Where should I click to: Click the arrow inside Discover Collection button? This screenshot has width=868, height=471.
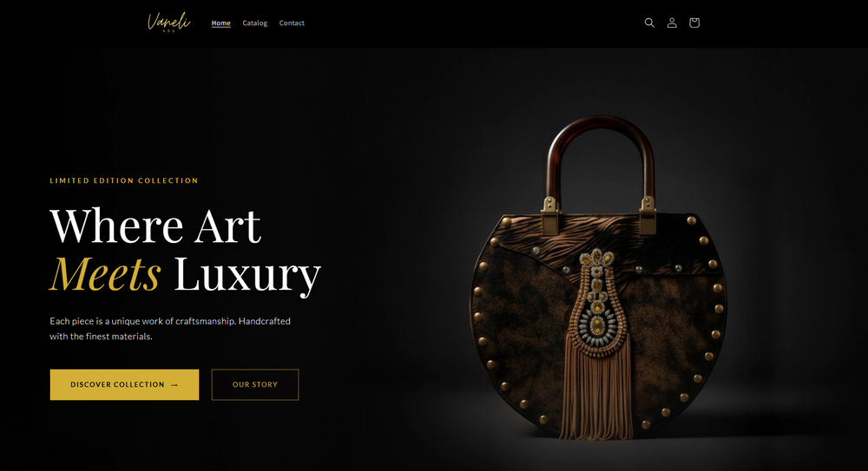(x=174, y=384)
